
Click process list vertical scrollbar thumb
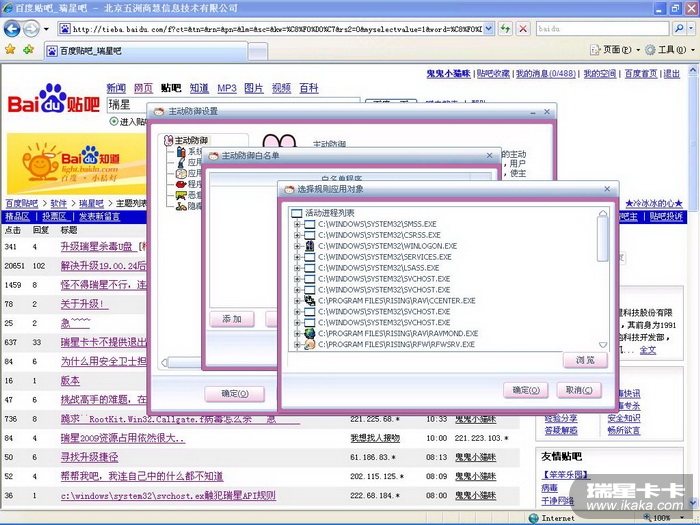pyautogui.click(x=603, y=239)
